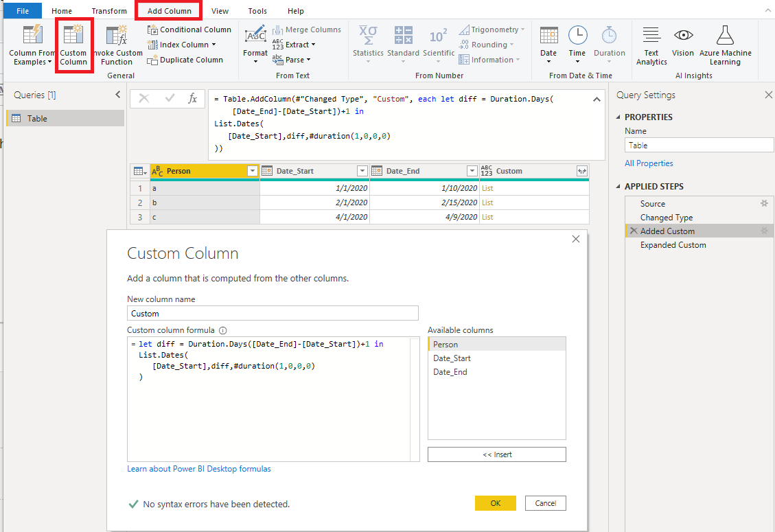Open the Index Column dropdown arrow
Screen dimensions: 775x532
coord(214,45)
